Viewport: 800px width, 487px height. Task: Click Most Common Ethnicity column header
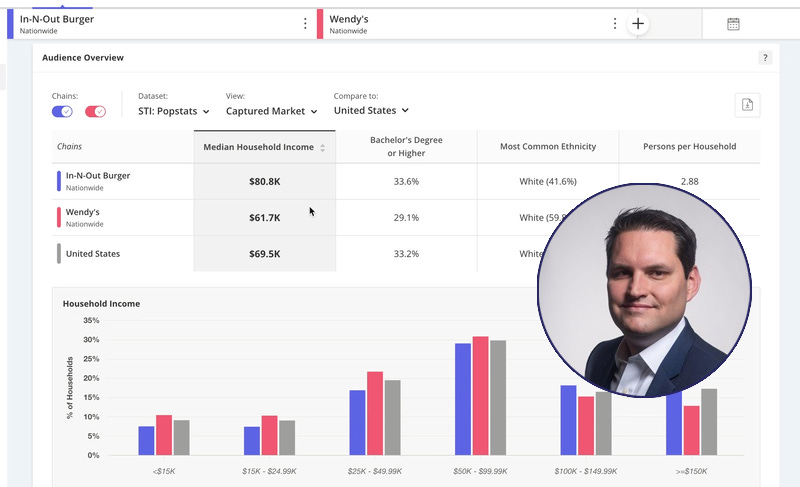pos(548,146)
